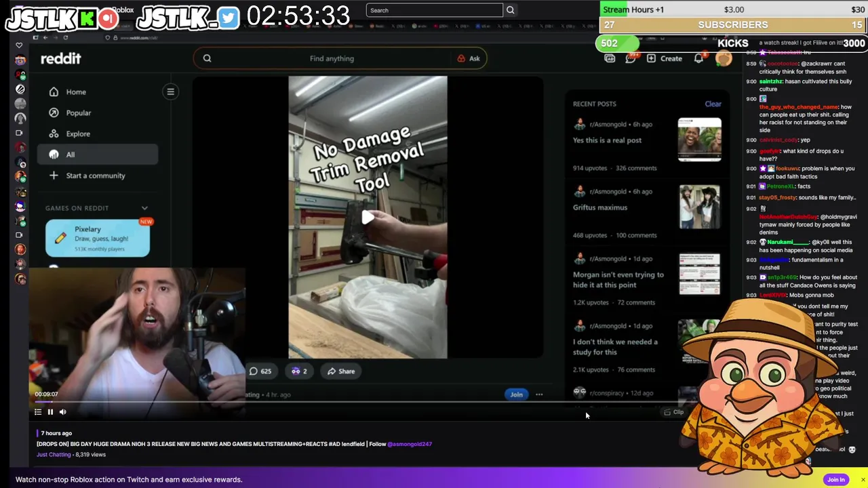This screenshot has width=868, height=488.
Task: Open the Twitch player chapters list icon
Action: 38,411
